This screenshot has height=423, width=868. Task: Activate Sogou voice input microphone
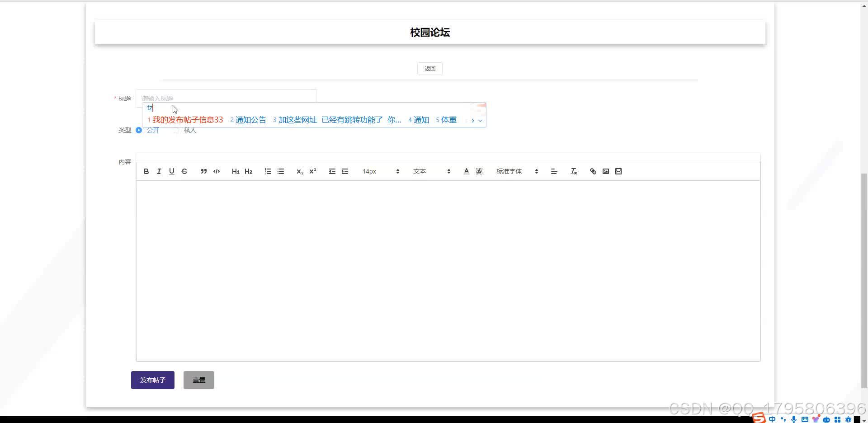[x=794, y=419]
